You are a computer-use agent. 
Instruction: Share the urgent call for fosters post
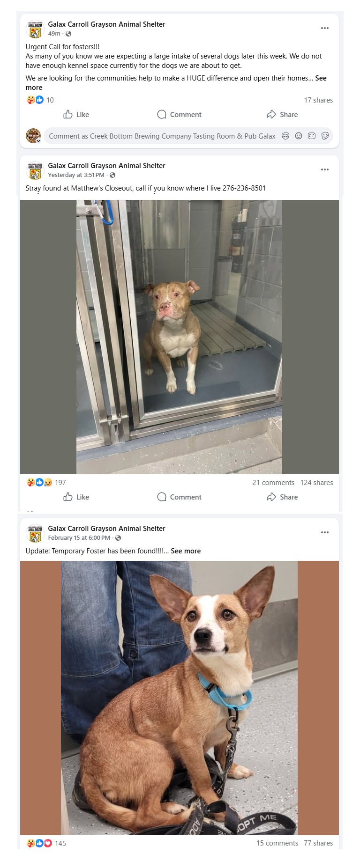(x=282, y=114)
